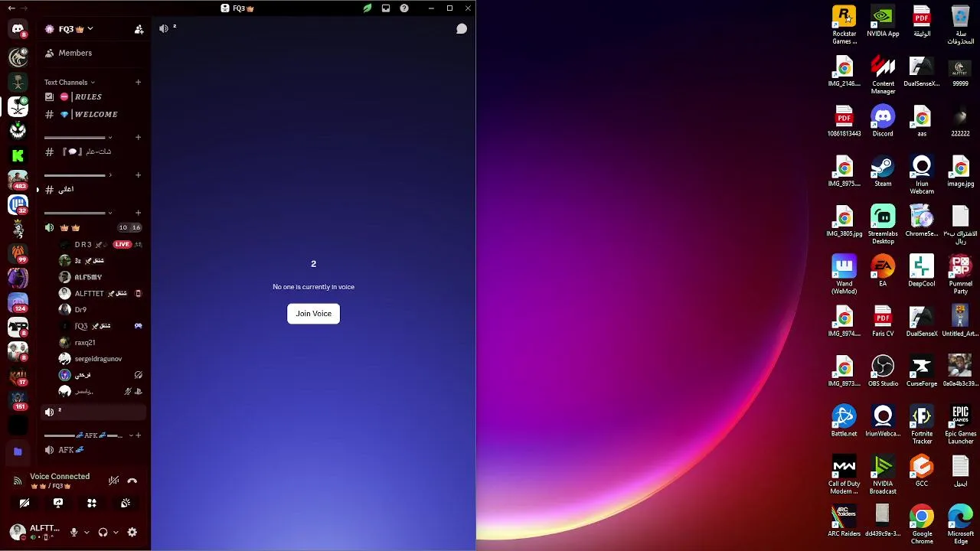Image resolution: width=980 pixels, height=551 pixels.
Task: Toggle noise suppression in voice panel
Action: (x=113, y=481)
